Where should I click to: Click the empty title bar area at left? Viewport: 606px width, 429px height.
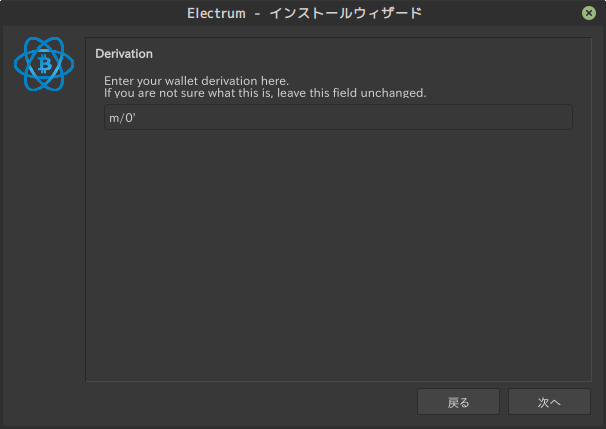tap(80, 13)
